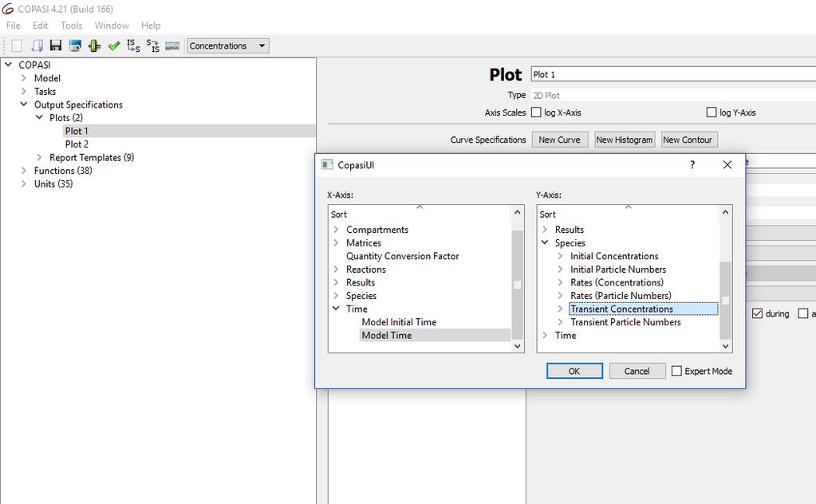Expand the Functions (38) node
Image resolution: width=816 pixels, height=504 pixels.
point(23,170)
